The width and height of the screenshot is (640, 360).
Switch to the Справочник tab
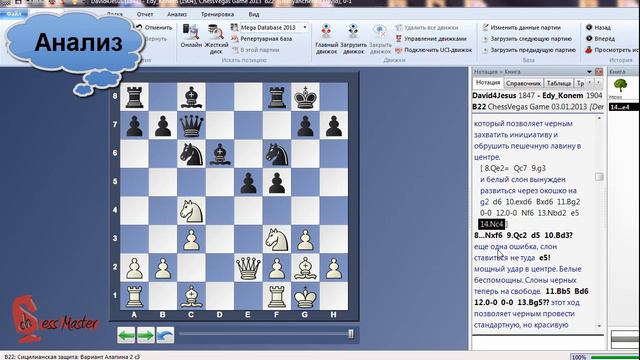pyautogui.click(x=523, y=83)
